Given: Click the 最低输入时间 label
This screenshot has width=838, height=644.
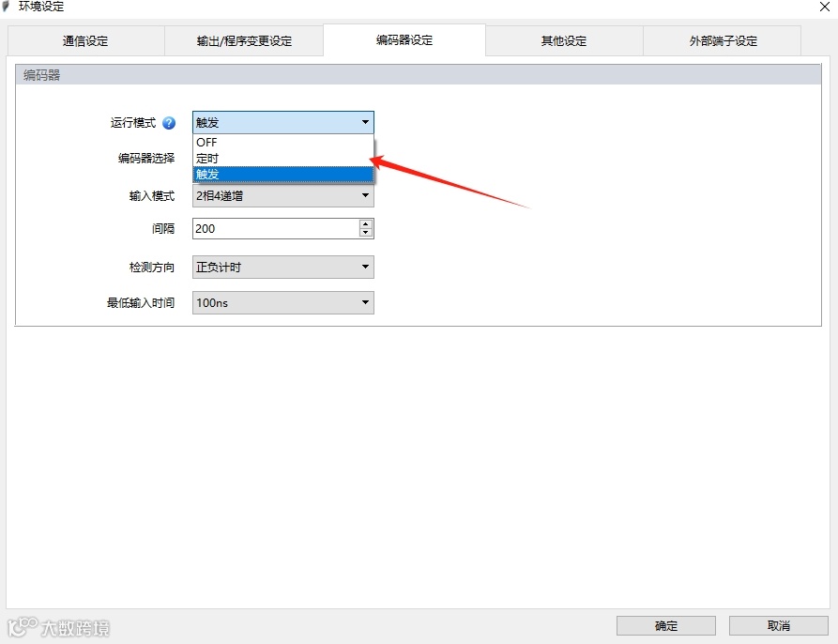Looking at the screenshot, I should pos(141,303).
